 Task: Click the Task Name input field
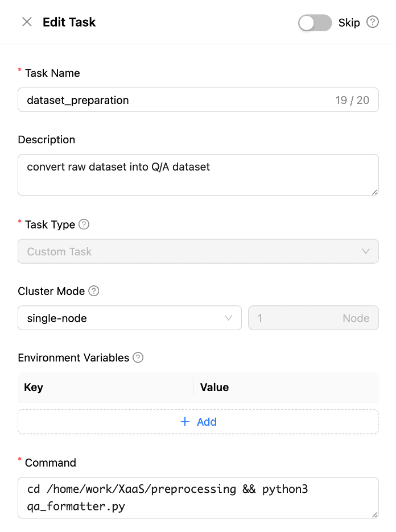pos(198,100)
